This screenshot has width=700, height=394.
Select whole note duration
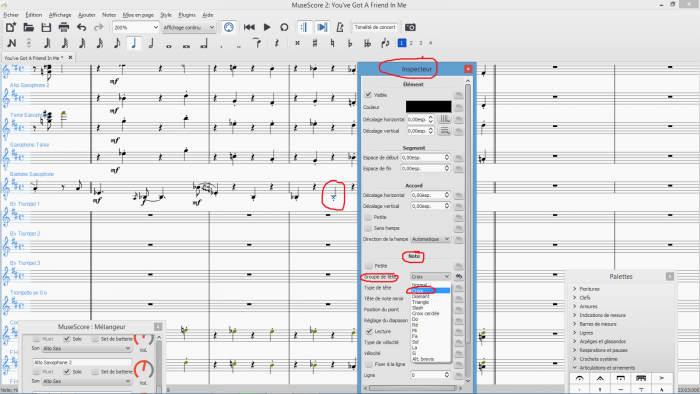(x=169, y=45)
